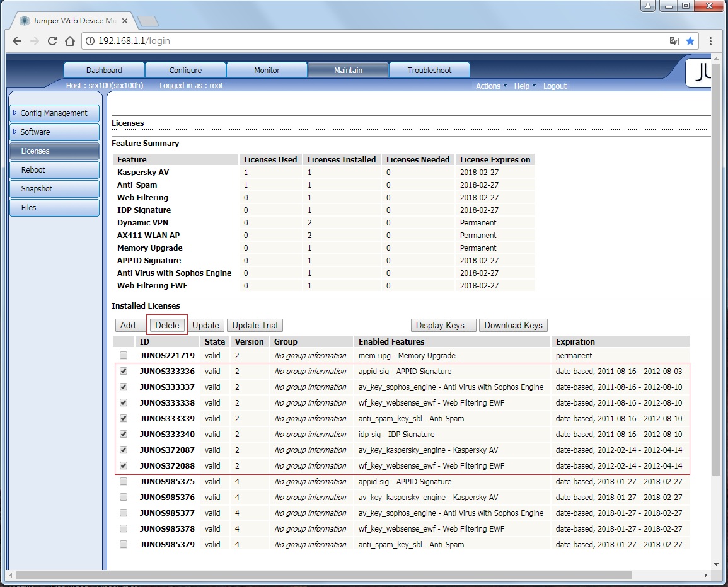Viewport: 728px width, 587px height.
Task: Click the JUNOS985376 license ID
Action: point(167,497)
